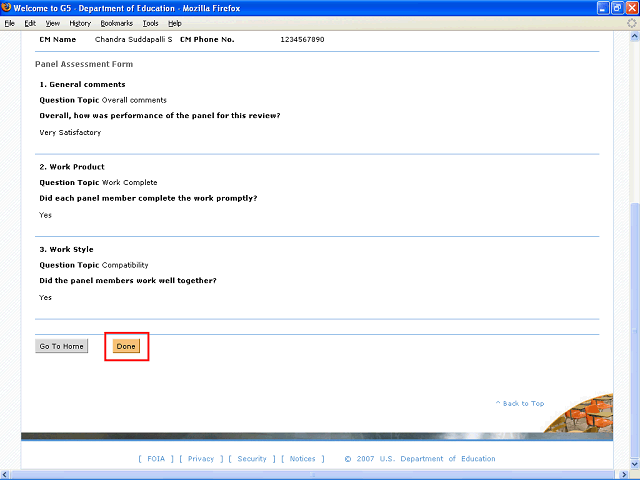Open the Security footer link
The image size is (640, 480).
[252, 459]
